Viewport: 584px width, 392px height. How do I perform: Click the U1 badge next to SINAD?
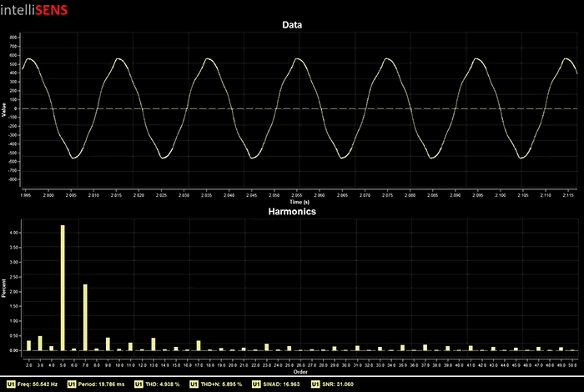pyautogui.click(x=258, y=384)
